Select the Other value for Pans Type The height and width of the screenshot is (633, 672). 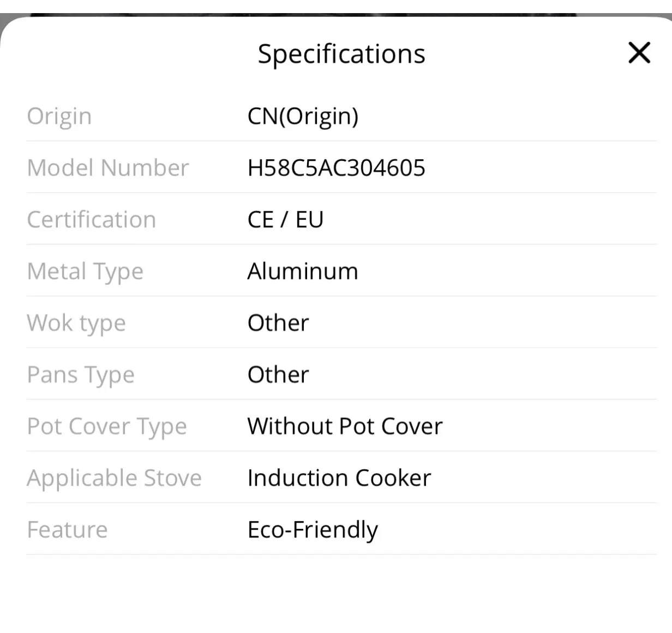click(278, 375)
